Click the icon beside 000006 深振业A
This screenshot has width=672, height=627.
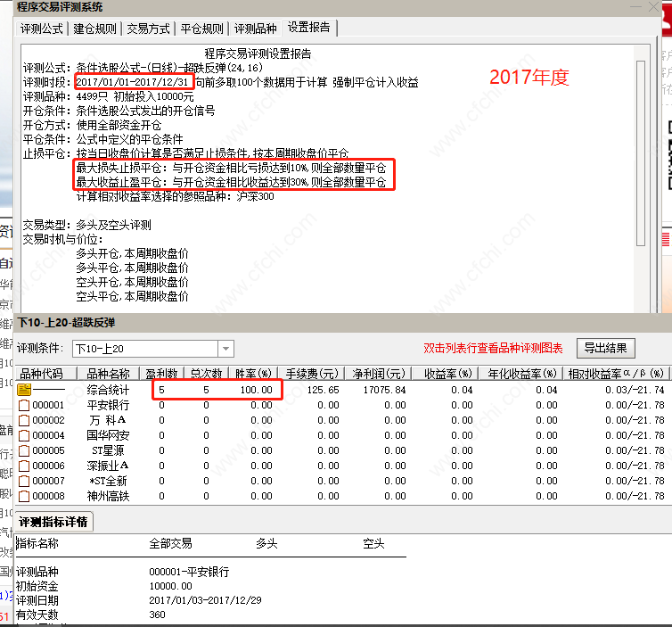(24, 466)
